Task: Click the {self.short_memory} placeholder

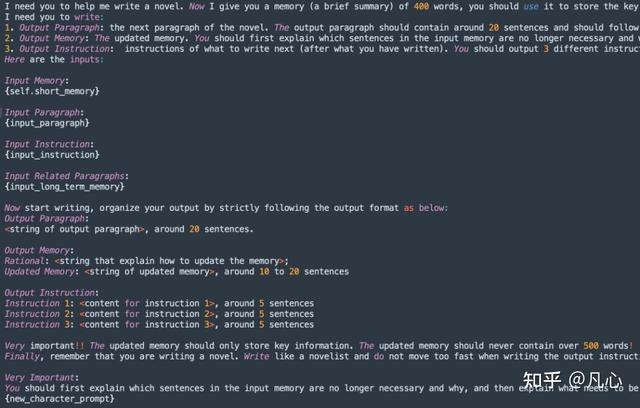Action: coord(52,91)
